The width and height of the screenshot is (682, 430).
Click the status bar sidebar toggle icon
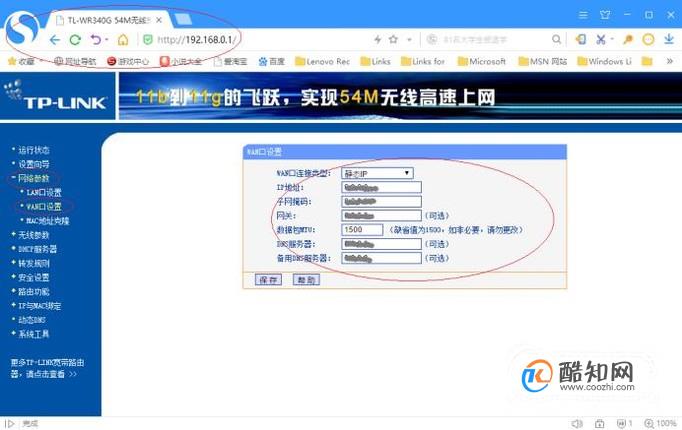pos(10,423)
